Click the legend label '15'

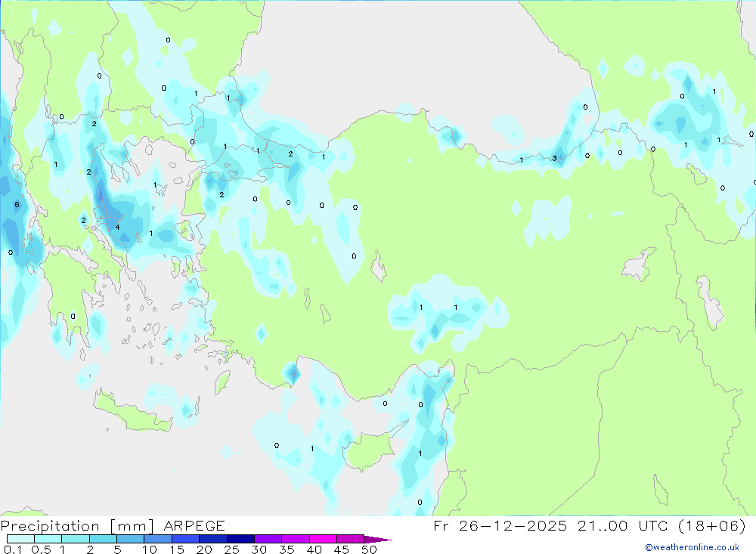pyautogui.click(x=177, y=549)
